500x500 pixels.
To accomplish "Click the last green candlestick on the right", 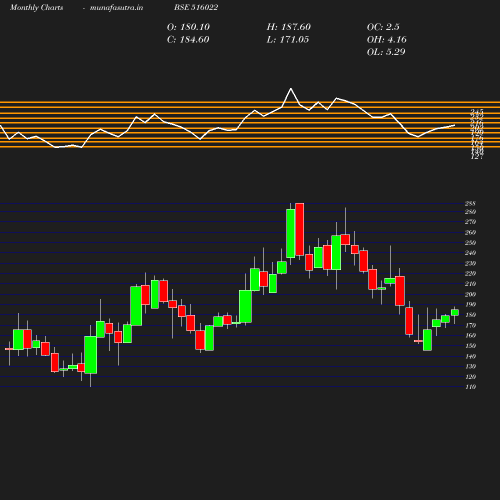I will (x=455, y=312).
